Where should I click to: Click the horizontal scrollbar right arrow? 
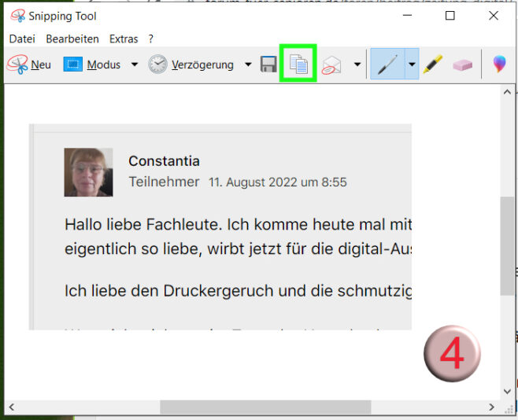tap(492, 407)
